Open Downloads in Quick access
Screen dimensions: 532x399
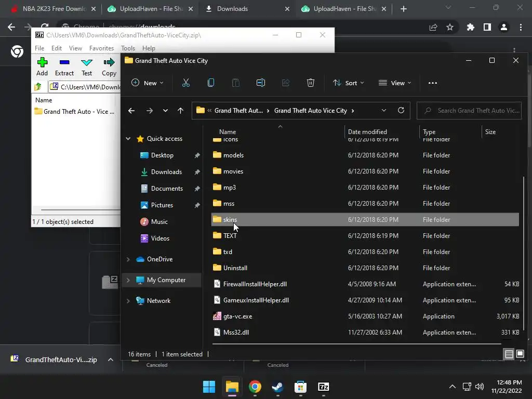(166, 171)
